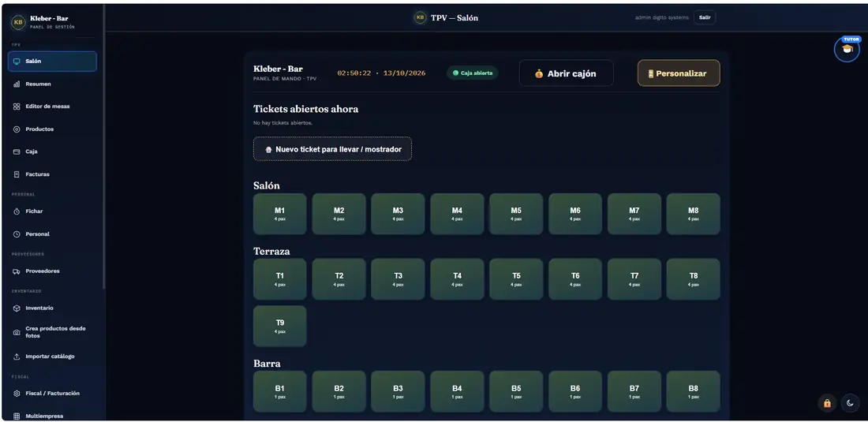The height and width of the screenshot is (422, 868).
Task: Select terrace table T3
Action: click(398, 279)
